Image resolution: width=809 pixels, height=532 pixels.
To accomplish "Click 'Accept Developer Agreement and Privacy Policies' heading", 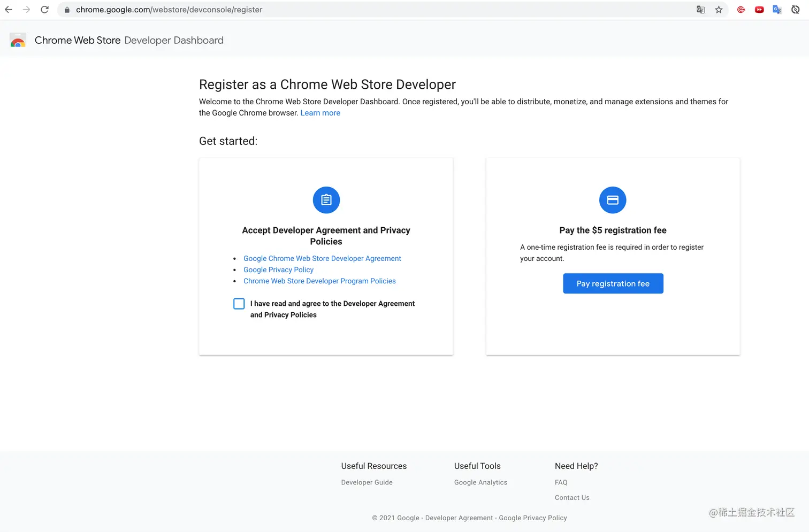I will pyautogui.click(x=326, y=236).
